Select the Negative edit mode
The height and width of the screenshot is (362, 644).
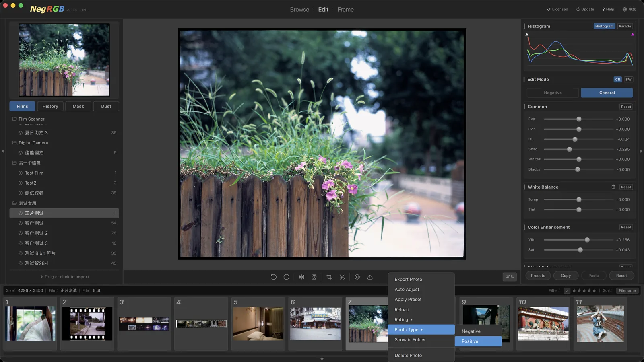coord(553,93)
